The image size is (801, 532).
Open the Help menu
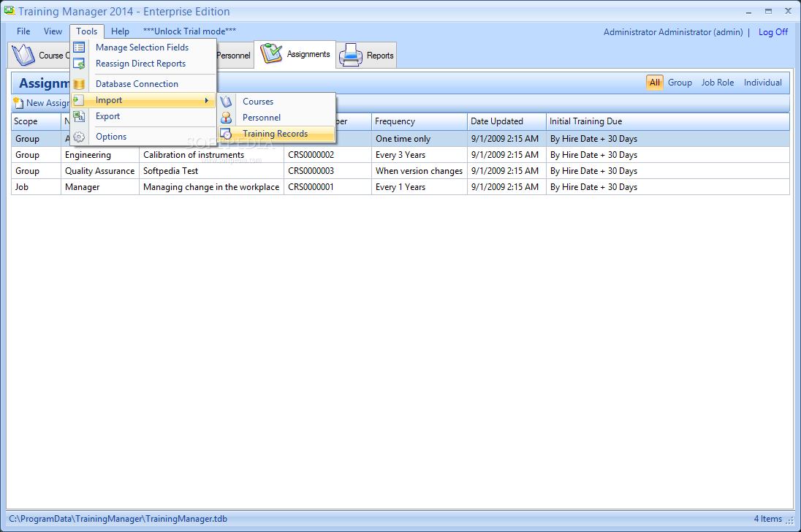[x=120, y=31]
